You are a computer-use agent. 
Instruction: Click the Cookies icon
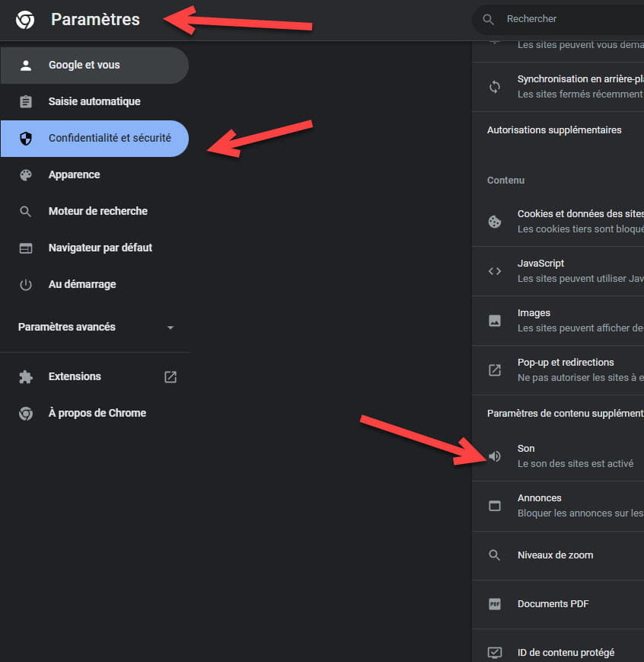(x=495, y=222)
